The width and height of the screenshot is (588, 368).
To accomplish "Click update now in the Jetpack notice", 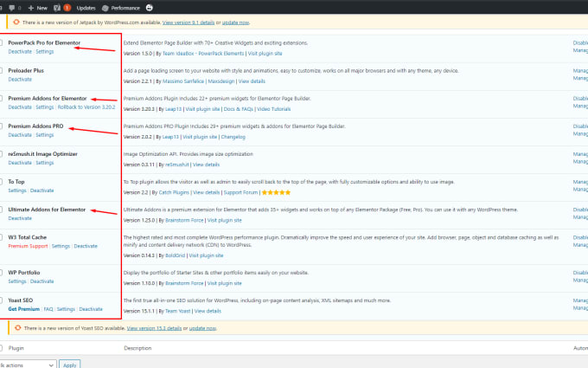I will pyautogui.click(x=235, y=23).
